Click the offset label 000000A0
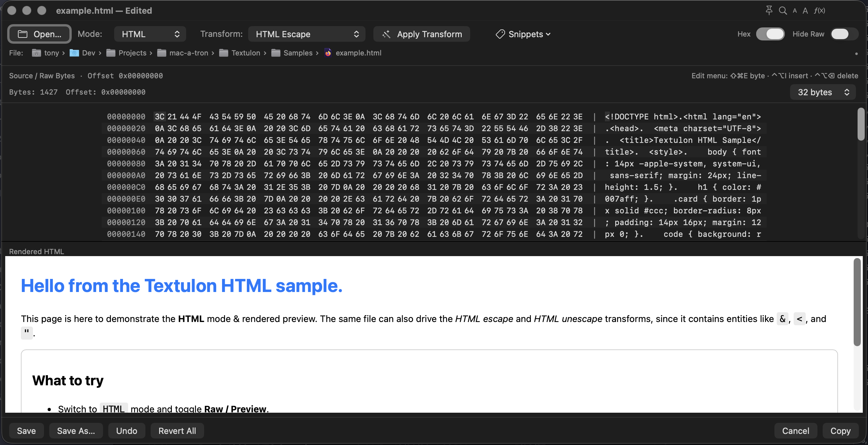The width and height of the screenshot is (868, 445). (x=126, y=176)
